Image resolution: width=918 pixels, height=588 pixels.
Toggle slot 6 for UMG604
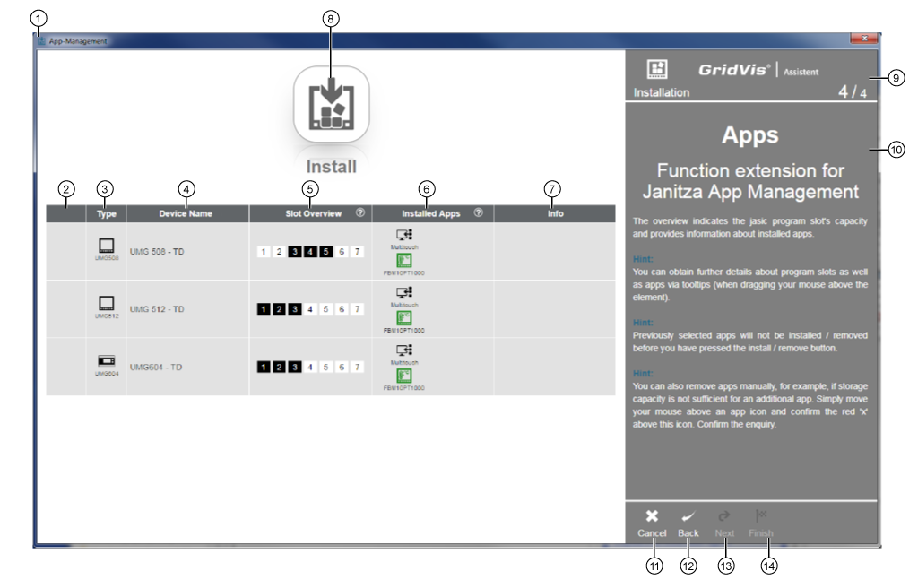(341, 369)
